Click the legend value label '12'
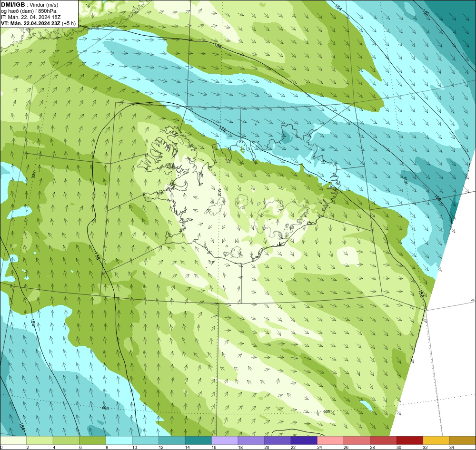Image resolution: width=476 pixels, height=450 pixels. tap(161, 447)
